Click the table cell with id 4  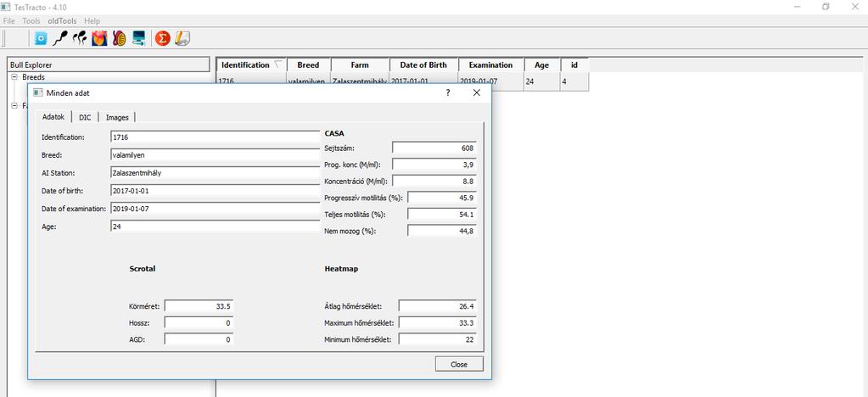pyautogui.click(x=574, y=81)
